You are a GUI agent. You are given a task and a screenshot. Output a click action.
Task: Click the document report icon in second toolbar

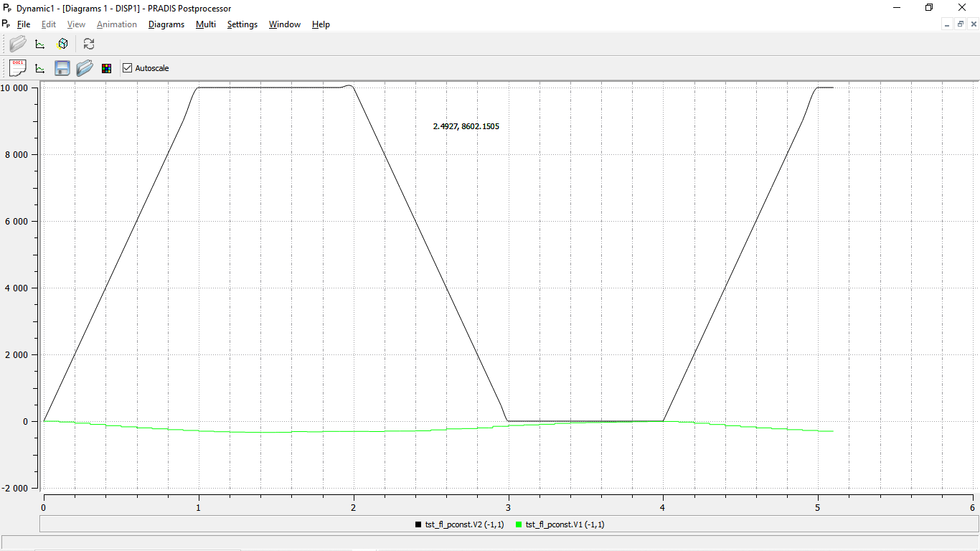coord(18,68)
